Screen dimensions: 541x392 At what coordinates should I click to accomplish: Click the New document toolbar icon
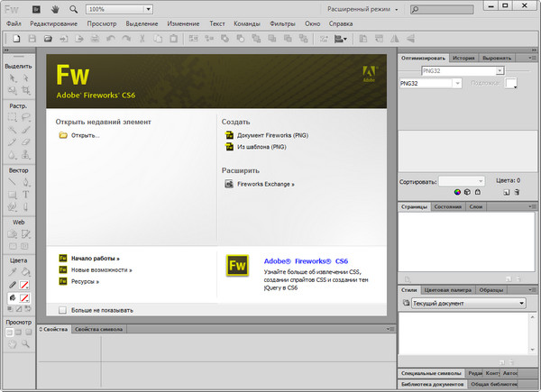coord(15,39)
